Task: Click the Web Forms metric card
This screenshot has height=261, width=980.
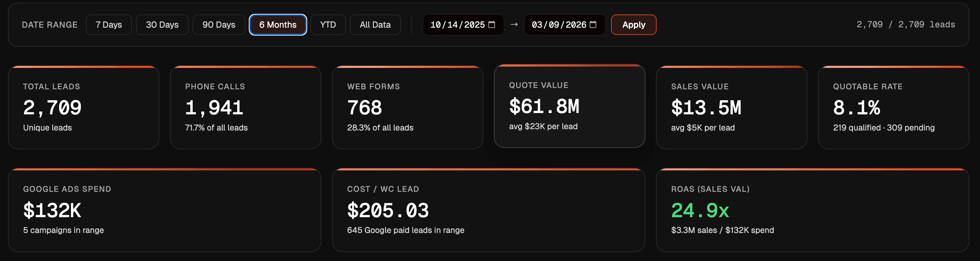Action: [408, 107]
